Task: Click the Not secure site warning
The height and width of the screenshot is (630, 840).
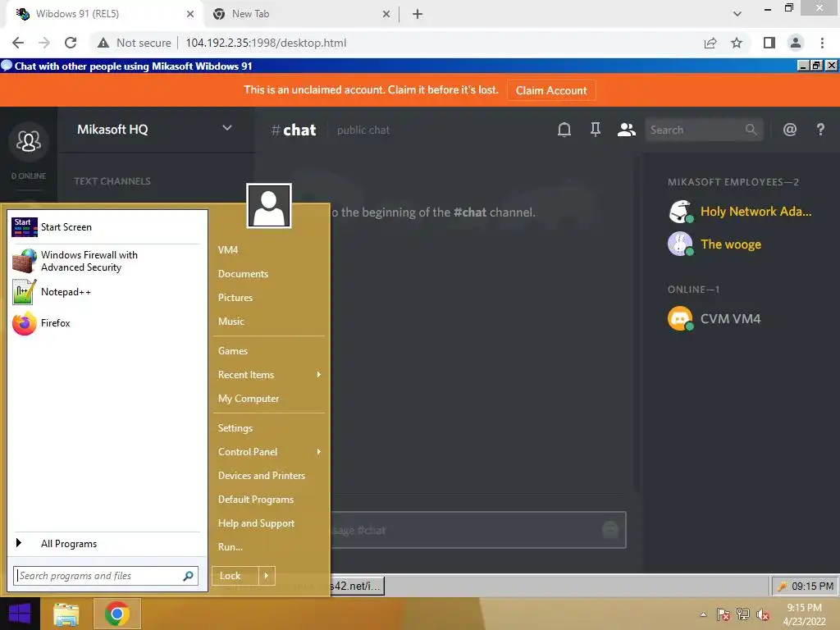Action: 135,43
